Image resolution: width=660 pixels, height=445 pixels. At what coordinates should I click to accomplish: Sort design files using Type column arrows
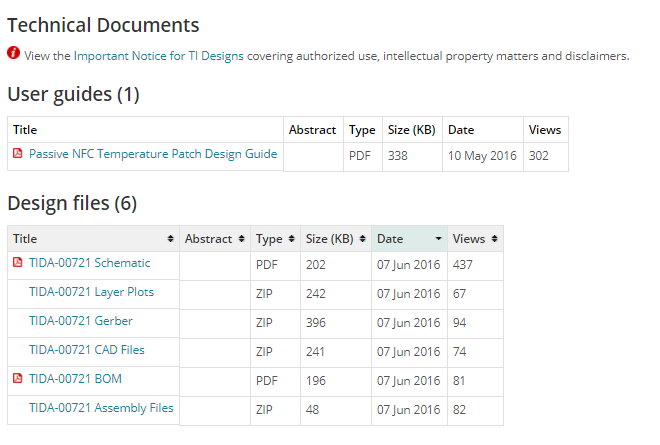point(291,239)
